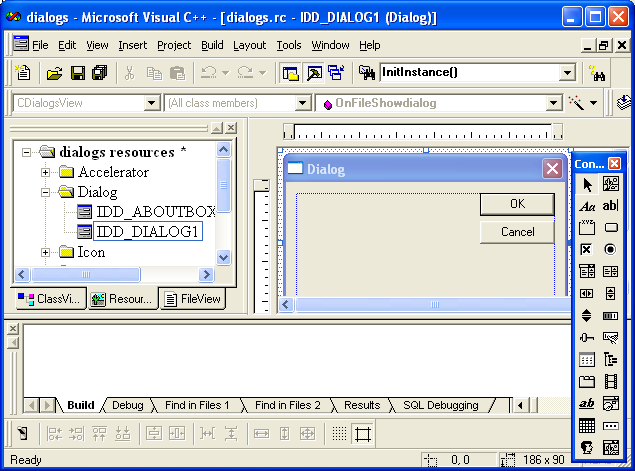Pick the Tab Control tool

(x=587, y=381)
